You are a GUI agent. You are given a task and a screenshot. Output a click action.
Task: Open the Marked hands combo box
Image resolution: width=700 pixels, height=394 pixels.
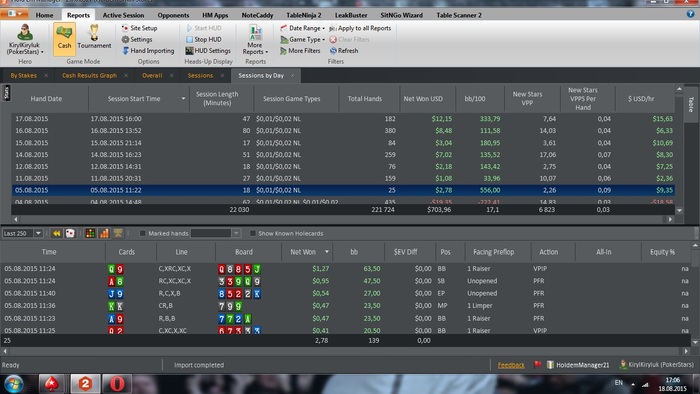[x=216, y=233]
